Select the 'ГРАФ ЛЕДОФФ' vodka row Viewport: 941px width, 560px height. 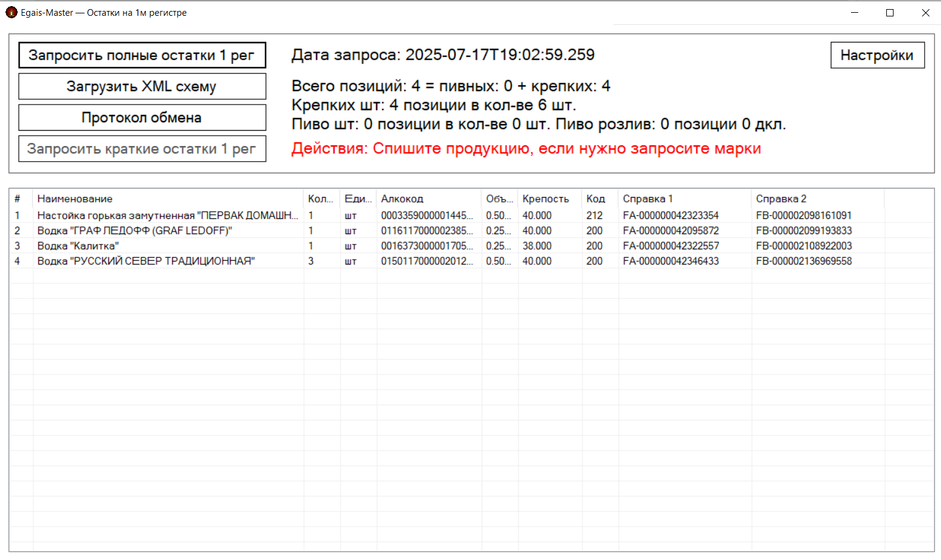[x=134, y=231]
